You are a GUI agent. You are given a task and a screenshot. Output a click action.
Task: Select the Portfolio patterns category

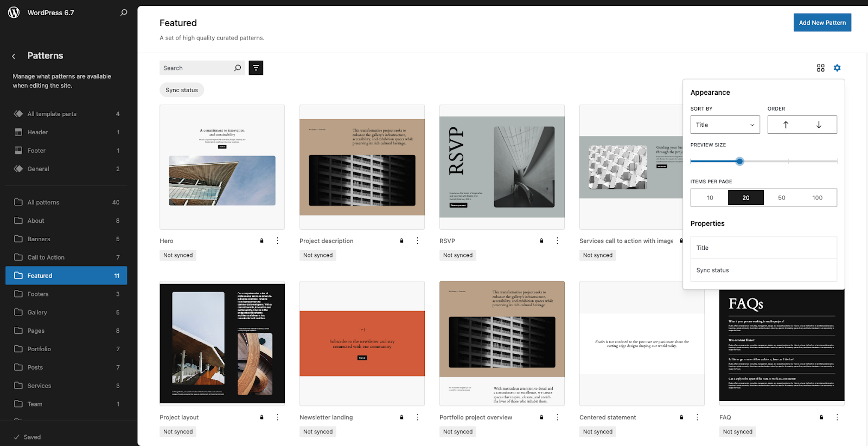pos(66,349)
